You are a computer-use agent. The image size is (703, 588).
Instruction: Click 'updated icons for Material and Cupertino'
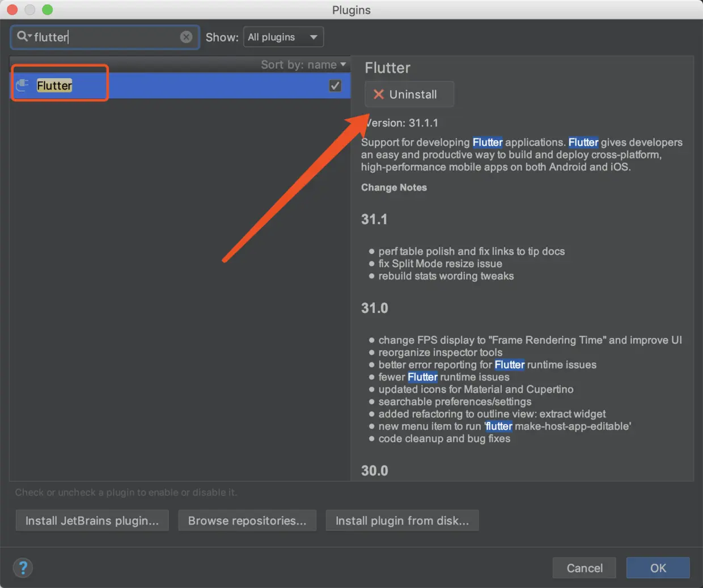[476, 389]
